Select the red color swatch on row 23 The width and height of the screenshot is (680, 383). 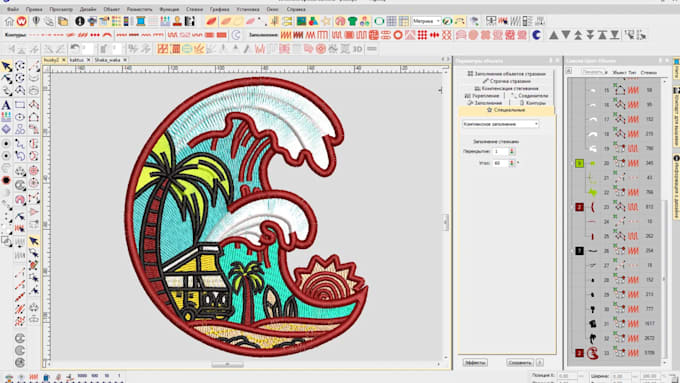(x=579, y=207)
